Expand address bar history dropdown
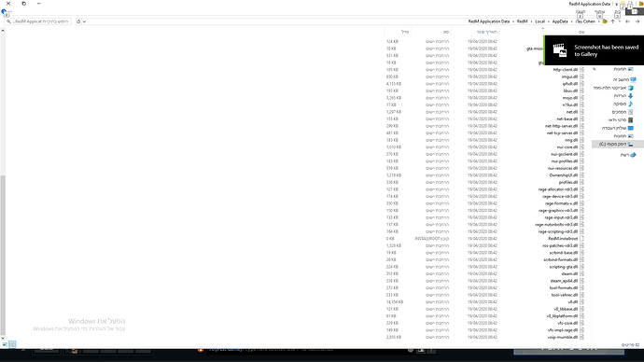 point(84,21)
